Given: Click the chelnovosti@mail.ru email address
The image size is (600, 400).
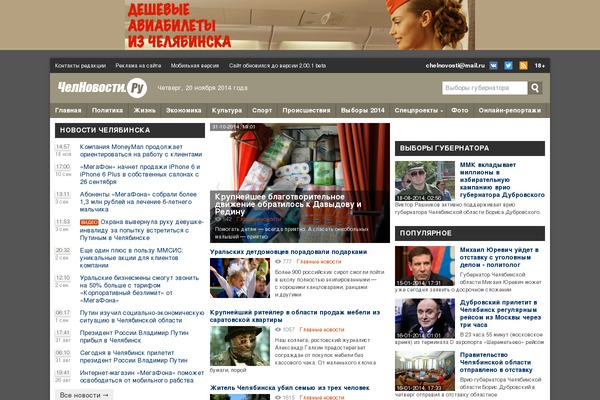Looking at the screenshot, I should click(455, 66).
